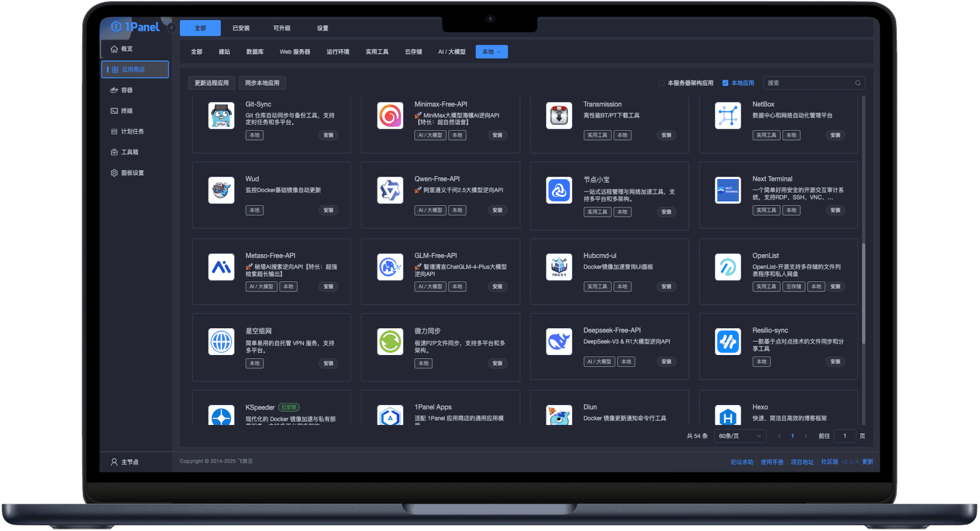Click the Hexo app icon
The image size is (980, 531).
click(x=728, y=415)
